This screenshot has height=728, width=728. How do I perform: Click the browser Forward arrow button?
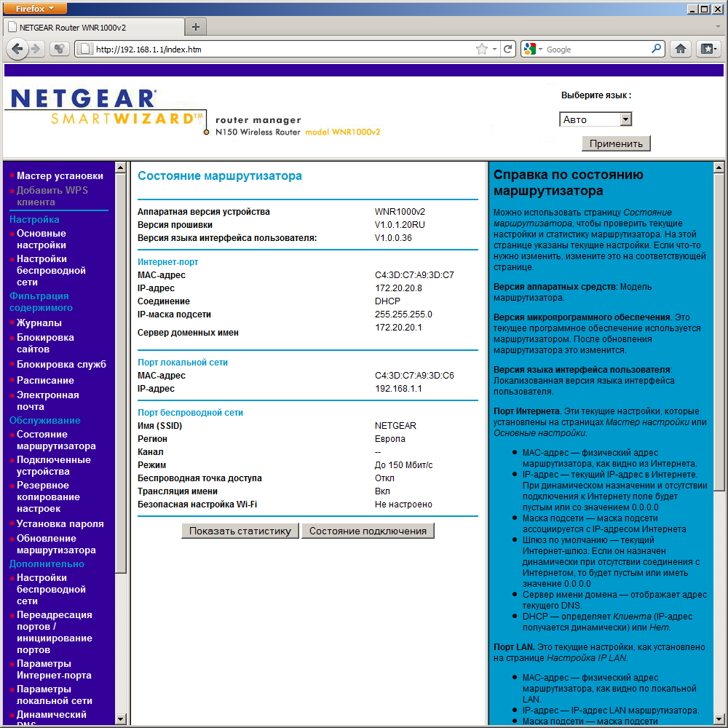(36, 49)
